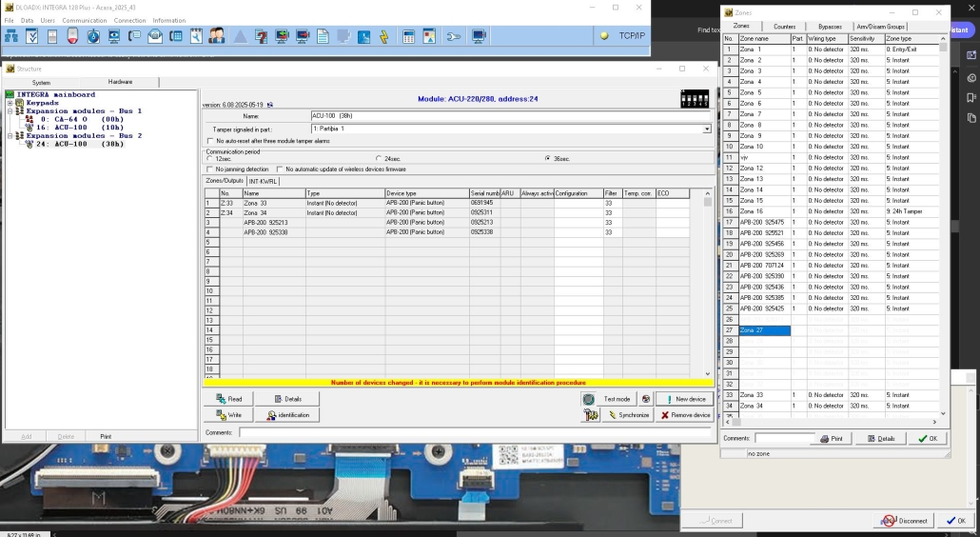Expand the Keypads tree node
Viewport: 980px width, 537px height.
(10, 103)
